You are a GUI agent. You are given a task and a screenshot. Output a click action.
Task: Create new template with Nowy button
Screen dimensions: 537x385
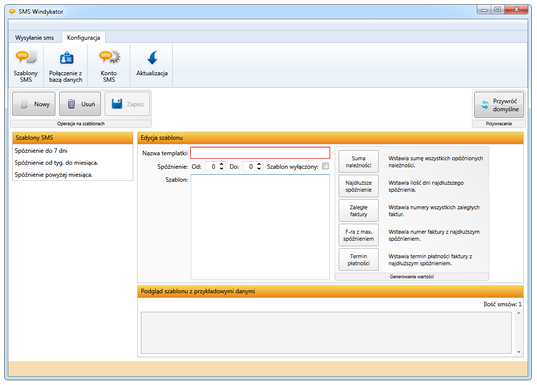tap(34, 104)
